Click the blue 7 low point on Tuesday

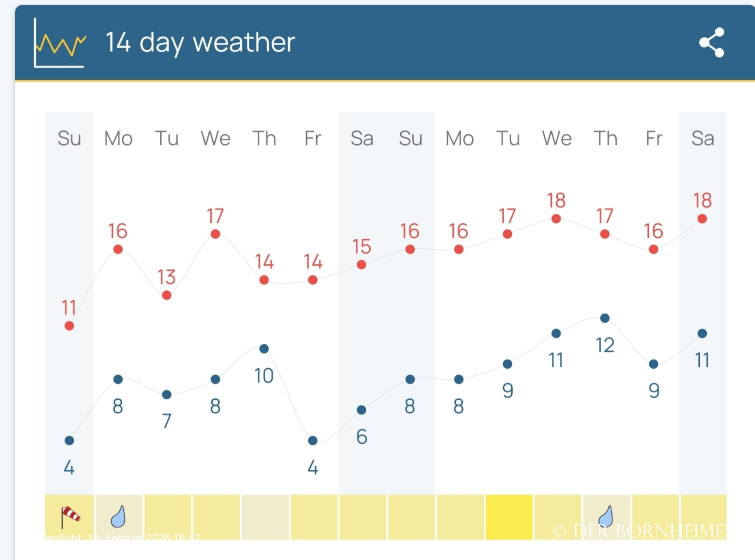(167, 395)
